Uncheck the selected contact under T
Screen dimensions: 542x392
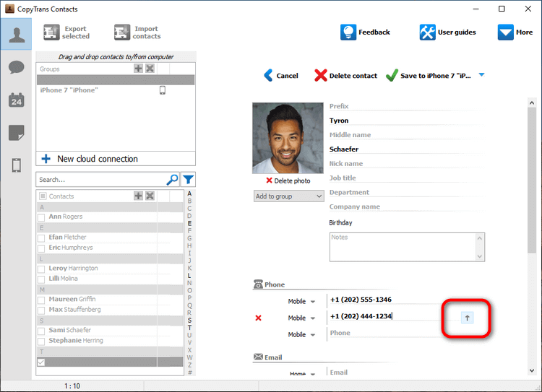pyautogui.click(x=41, y=362)
